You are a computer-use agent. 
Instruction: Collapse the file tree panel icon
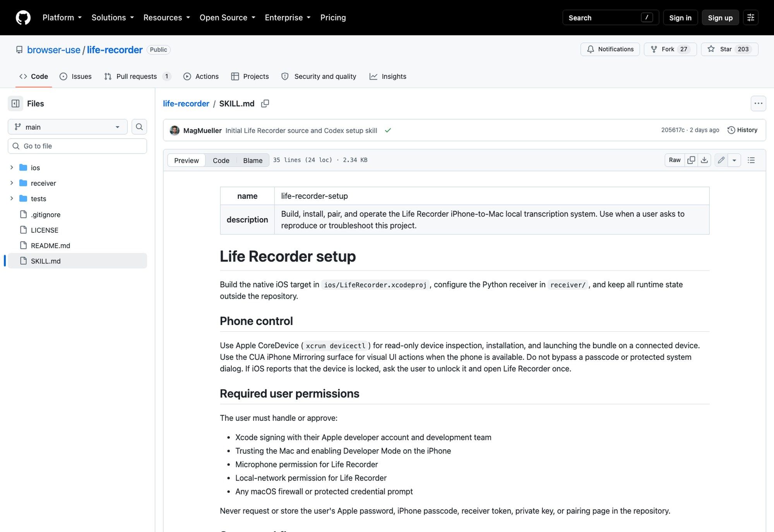[15, 104]
